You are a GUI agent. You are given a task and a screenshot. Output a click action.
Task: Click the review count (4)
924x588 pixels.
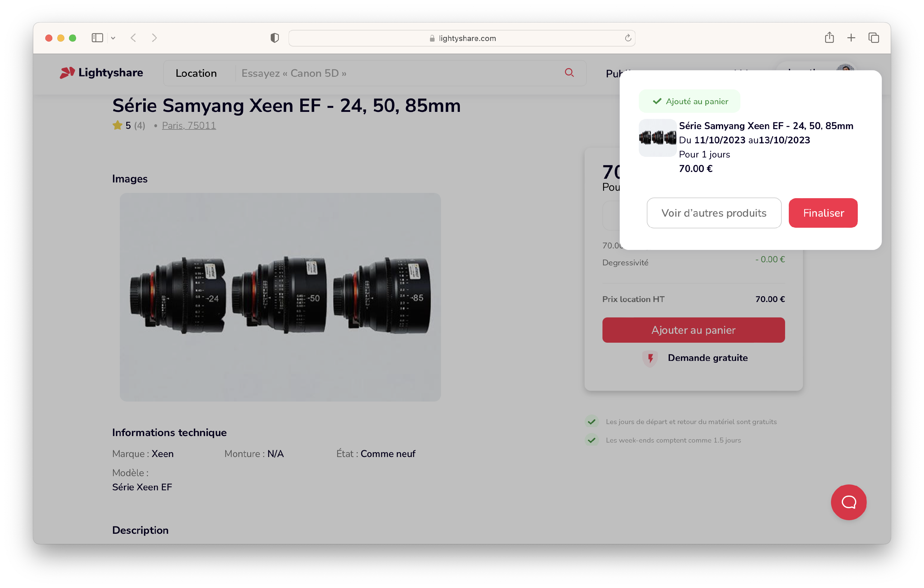139,125
